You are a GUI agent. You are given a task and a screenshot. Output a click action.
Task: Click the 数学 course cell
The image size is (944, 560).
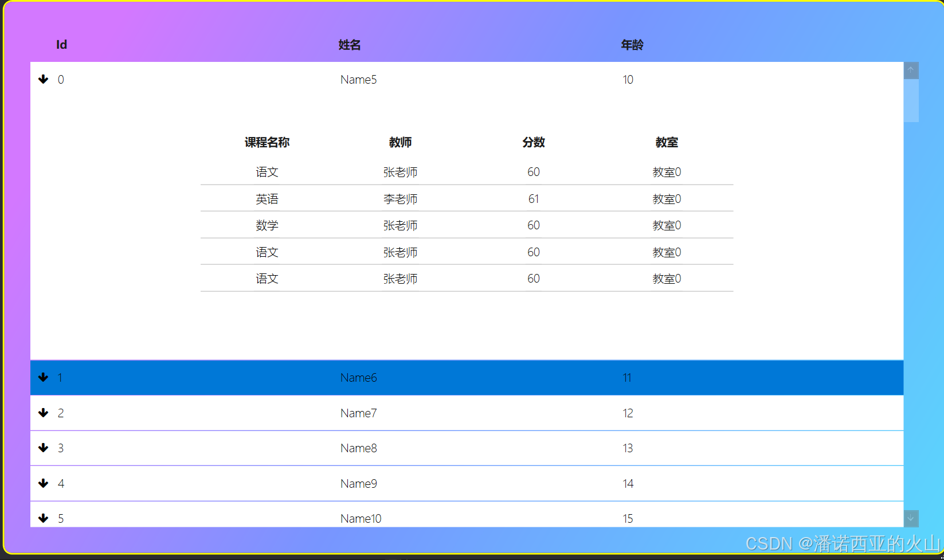pos(267,225)
